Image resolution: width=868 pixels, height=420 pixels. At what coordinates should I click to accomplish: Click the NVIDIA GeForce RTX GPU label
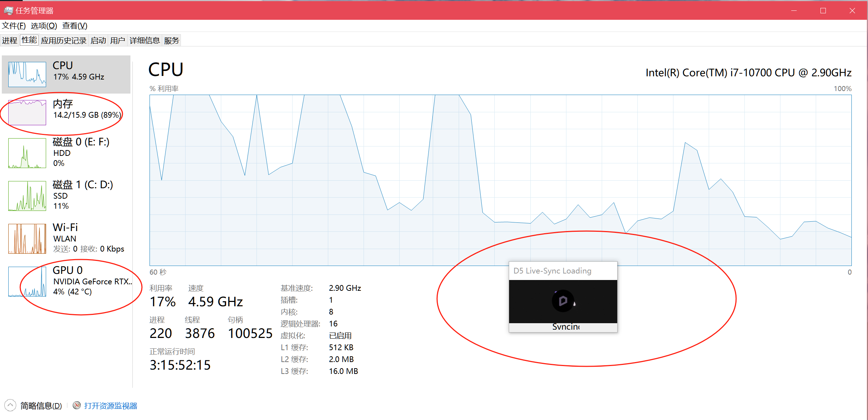(x=93, y=281)
